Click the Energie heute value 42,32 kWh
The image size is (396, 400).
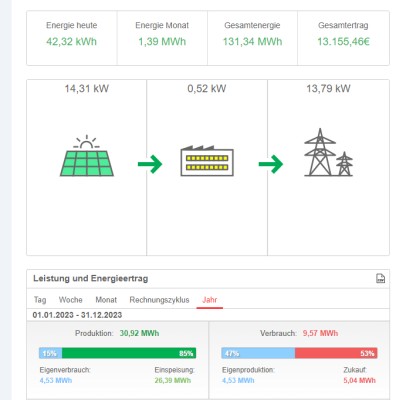tap(71, 42)
